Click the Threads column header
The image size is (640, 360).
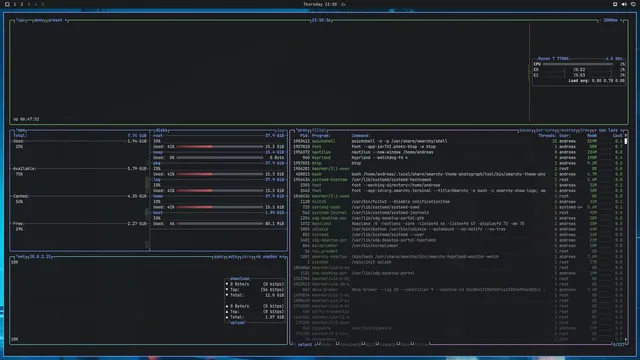[x=547, y=136]
